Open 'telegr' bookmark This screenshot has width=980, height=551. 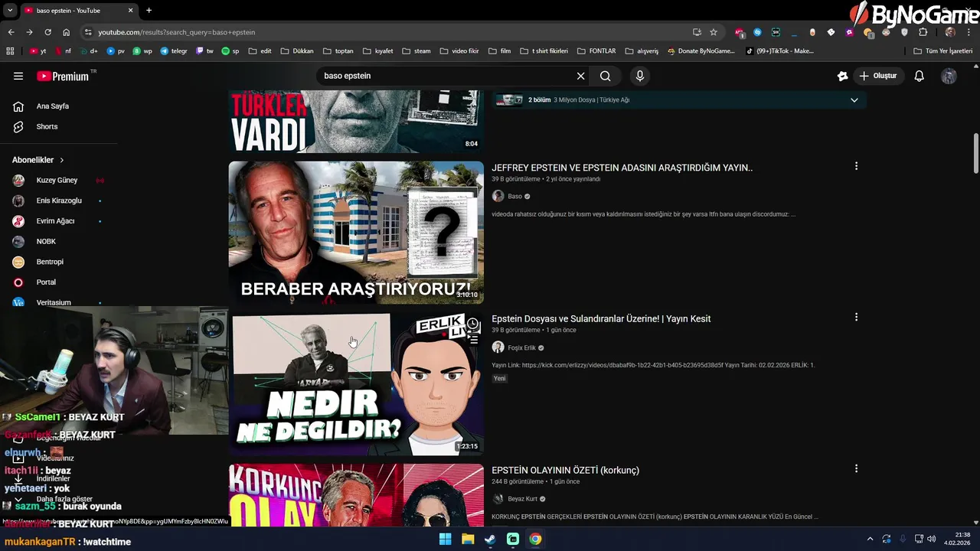point(174,51)
